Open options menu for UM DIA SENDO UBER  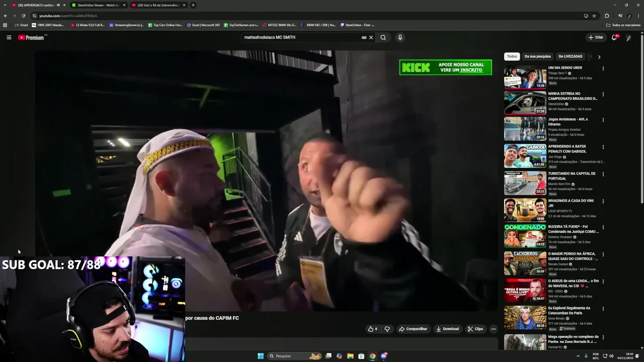coord(603,68)
